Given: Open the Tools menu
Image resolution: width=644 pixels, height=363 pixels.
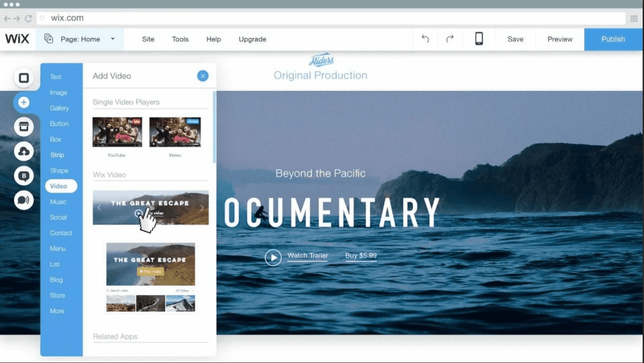Looking at the screenshot, I should click(x=180, y=39).
